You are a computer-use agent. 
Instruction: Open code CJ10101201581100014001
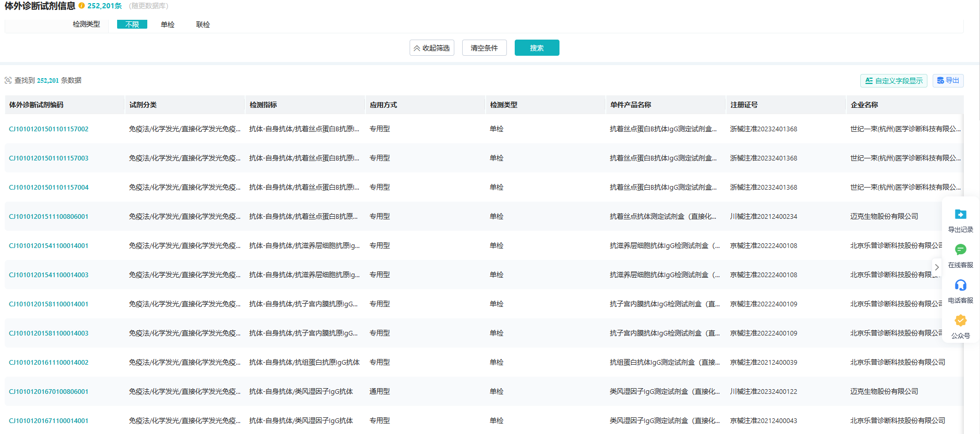[x=49, y=304]
